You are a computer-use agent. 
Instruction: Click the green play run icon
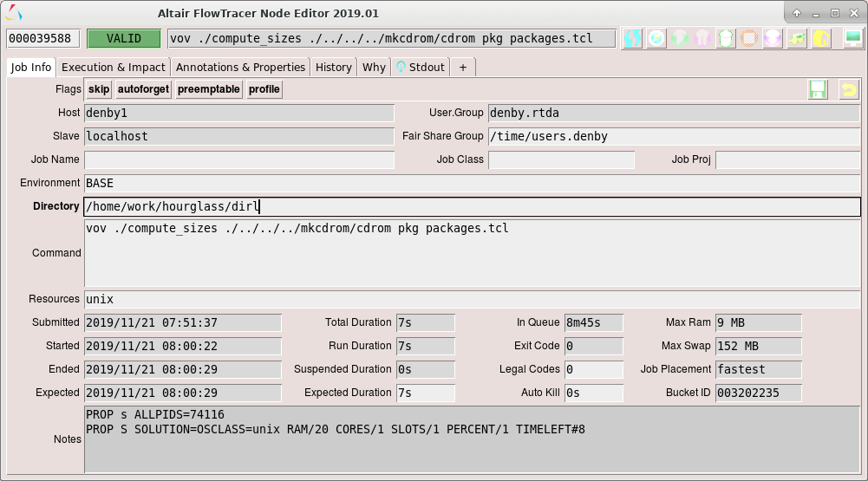(x=680, y=38)
